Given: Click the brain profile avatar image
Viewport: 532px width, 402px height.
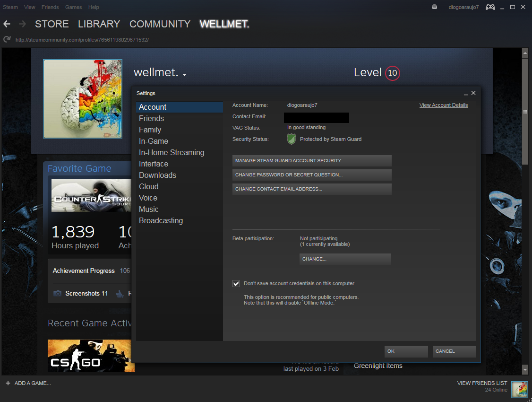Looking at the screenshot, I should 83,99.
